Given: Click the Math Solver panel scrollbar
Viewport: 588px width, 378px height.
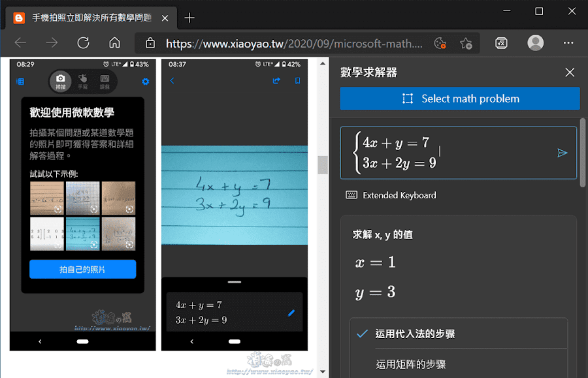Looking at the screenshot, I should coord(582,153).
